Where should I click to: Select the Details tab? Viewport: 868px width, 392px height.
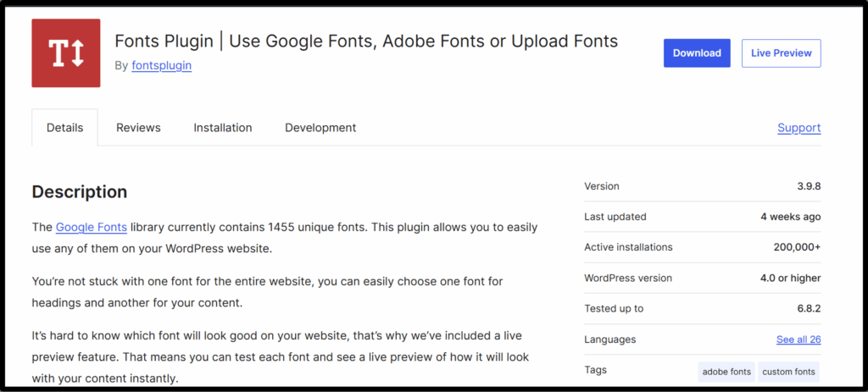click(64, 128)
